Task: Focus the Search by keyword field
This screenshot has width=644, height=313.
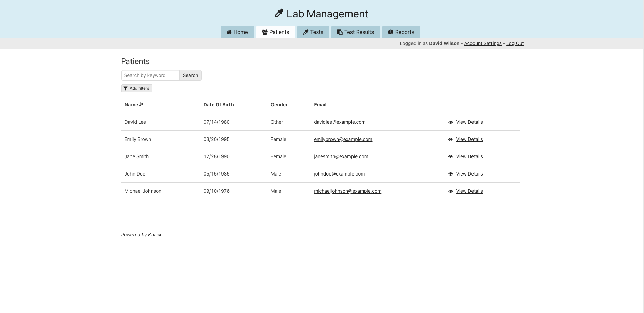Action: [x=150, y=75]
